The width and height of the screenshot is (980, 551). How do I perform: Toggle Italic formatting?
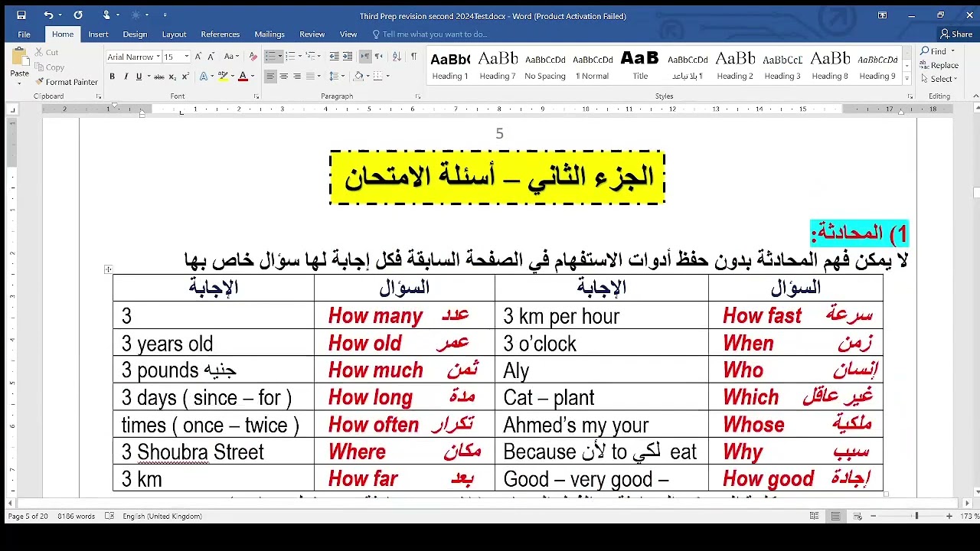[126, 77]
